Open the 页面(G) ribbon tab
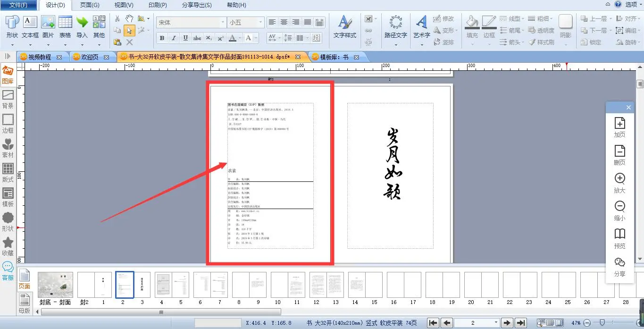 (90, 5)
